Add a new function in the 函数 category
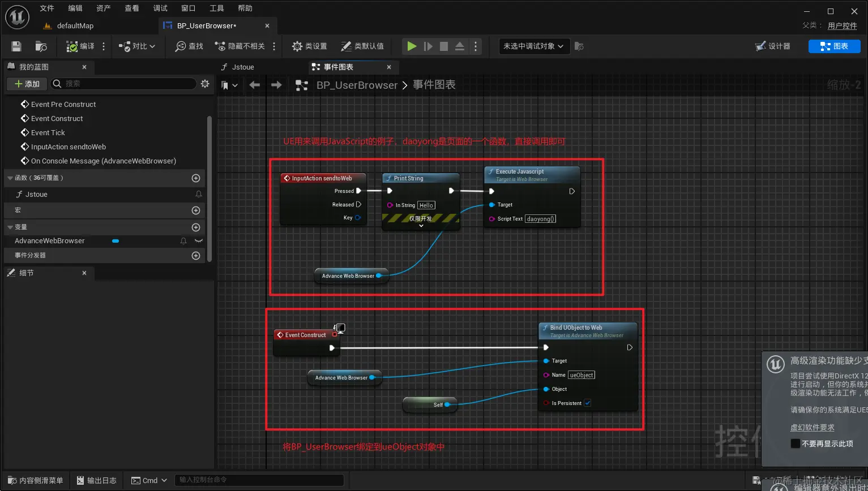The height and width of the screenshot is (491, 868). (x=195, y=178)
